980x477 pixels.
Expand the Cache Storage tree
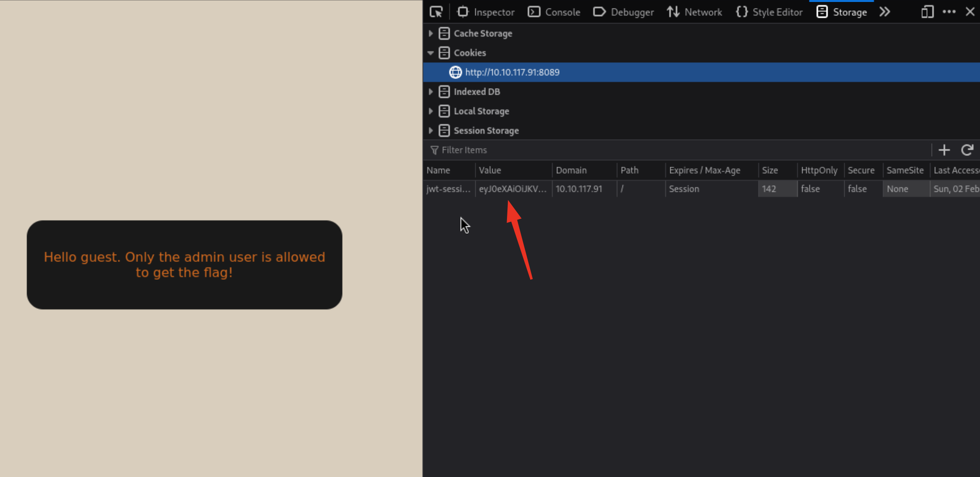pos(431,33)
